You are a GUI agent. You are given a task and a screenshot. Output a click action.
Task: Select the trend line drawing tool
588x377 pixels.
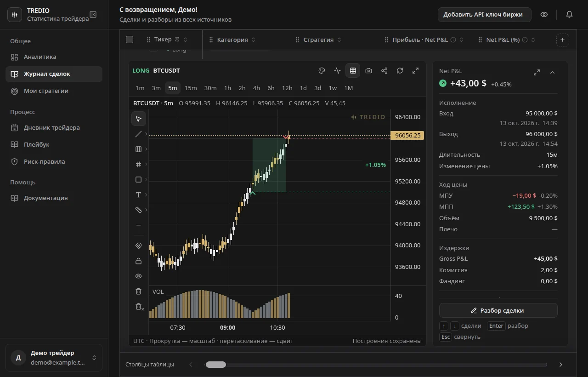[138, 134]
